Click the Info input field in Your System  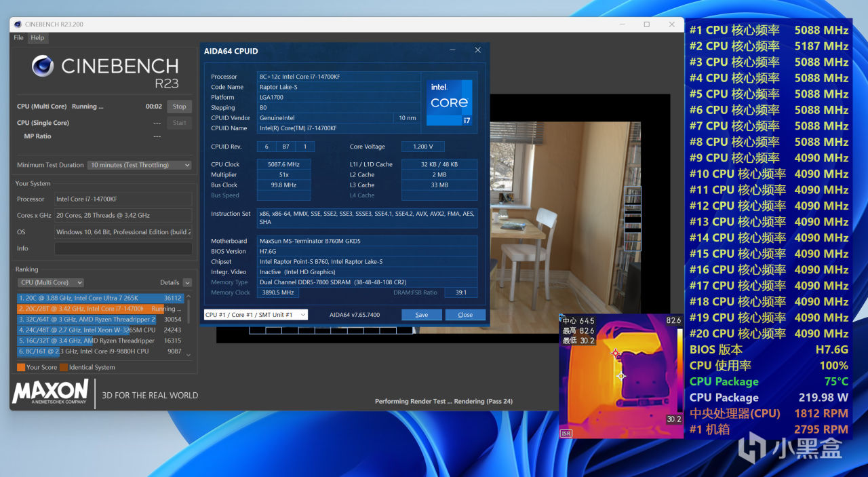[x=123, y=248]
